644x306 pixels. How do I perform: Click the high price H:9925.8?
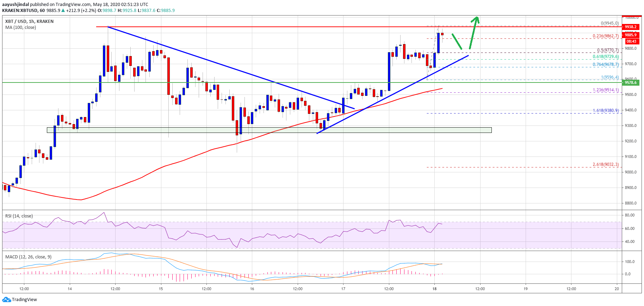[x=127, y=11]
